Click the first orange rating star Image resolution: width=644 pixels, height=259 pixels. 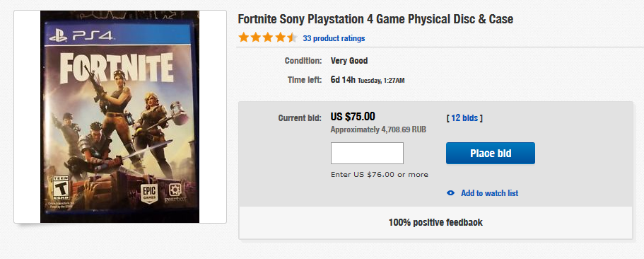tap(244, 38)
